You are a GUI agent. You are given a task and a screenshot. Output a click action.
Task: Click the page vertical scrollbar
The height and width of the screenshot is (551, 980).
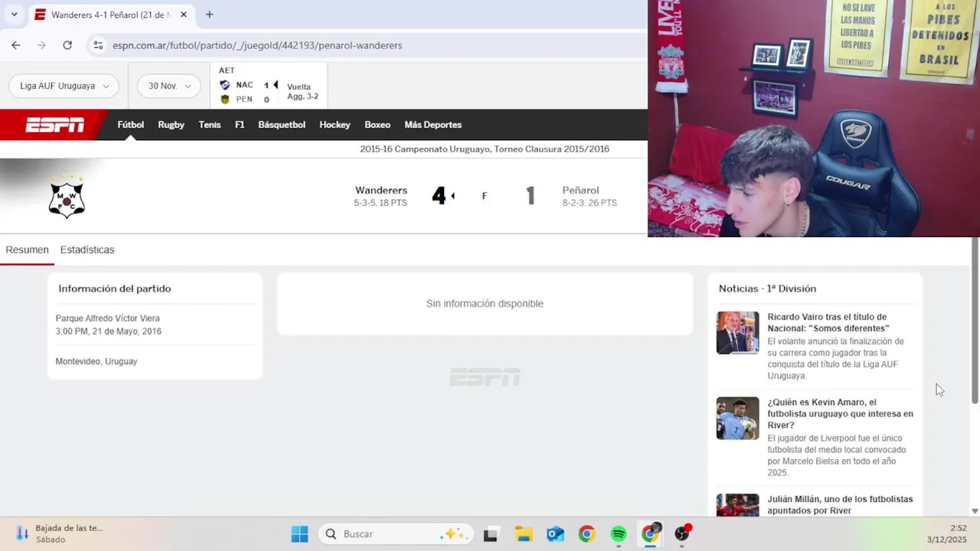[x=975, y=321]
